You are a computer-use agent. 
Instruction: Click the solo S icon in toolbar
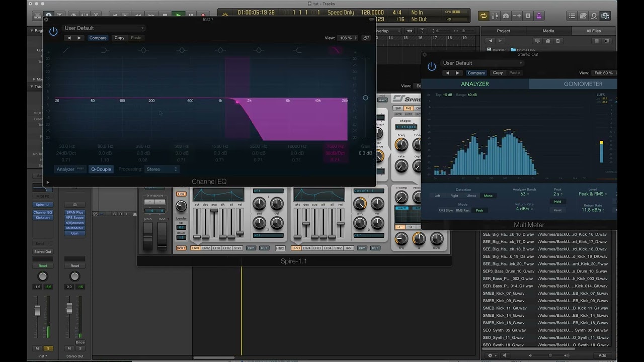point(528,16)
